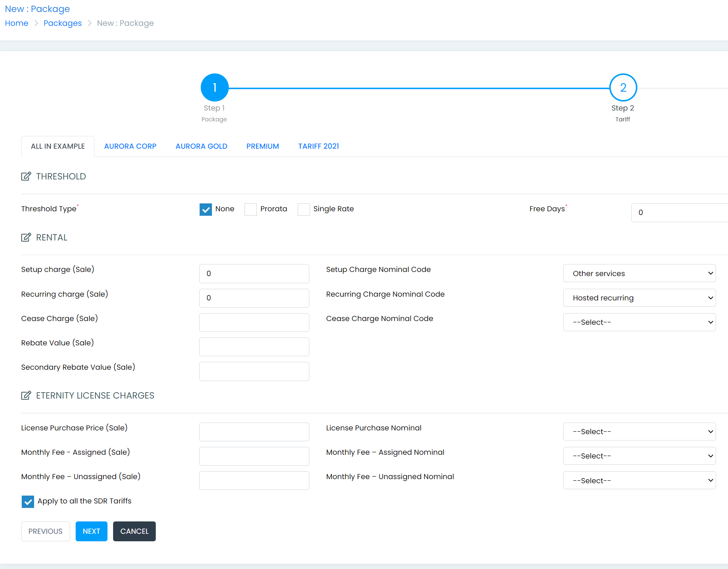Open Monthly Fee Assigned Nominal dropdown
This screenshot has height=569, width=728.
[x=639, y=456]
